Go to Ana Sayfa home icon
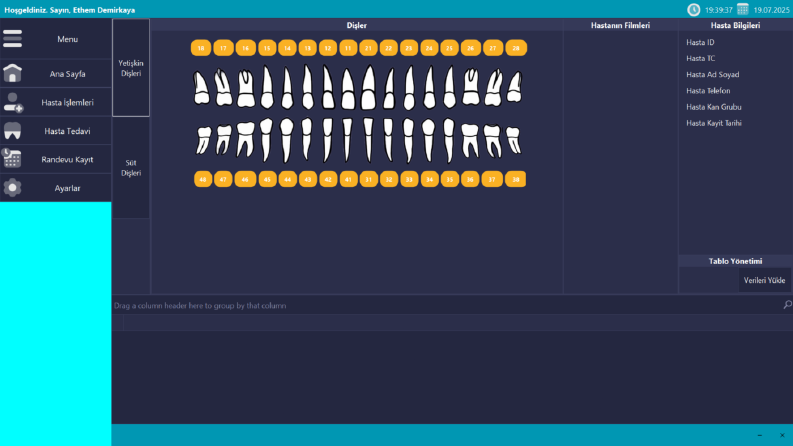Viewport: 793px width, 446px height. point(12,73)
